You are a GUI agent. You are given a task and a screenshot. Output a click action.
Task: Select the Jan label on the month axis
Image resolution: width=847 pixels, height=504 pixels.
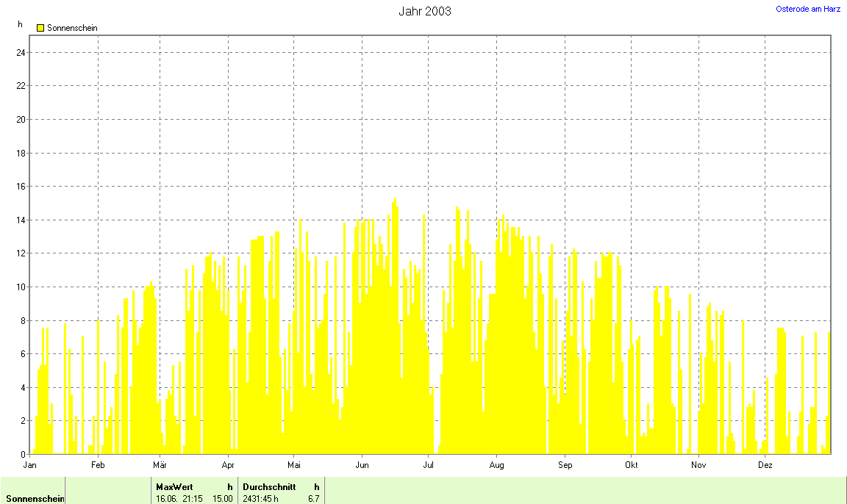click(x=30, y=465)
